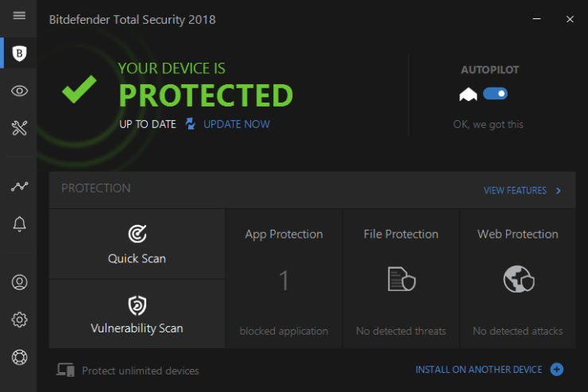The height and width of the screenshot is (392, 588).
Task: Click the 'No detected threats' text
Action: point(401,332)
